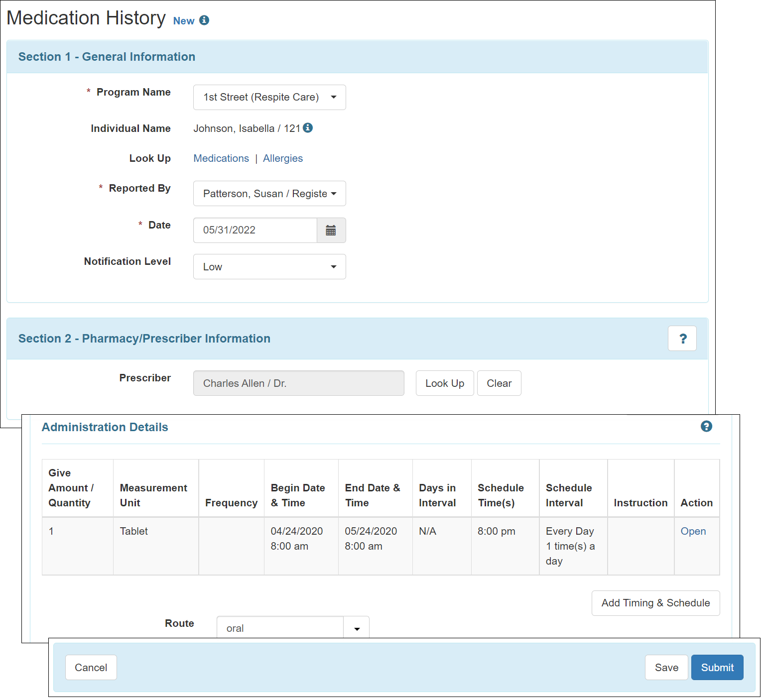Open the Allergies link
The width and height of the screenshot is (763, 700).
(283, 158)
